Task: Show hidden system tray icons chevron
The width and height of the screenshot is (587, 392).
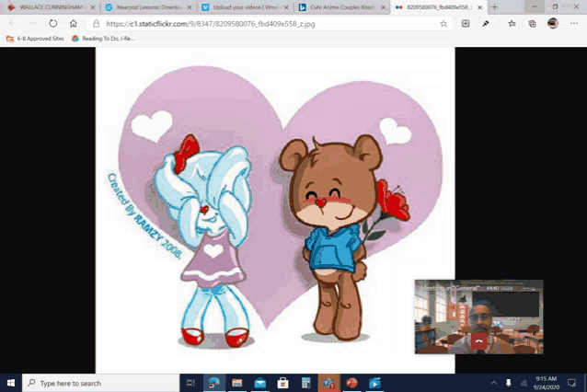Action: coord(494,383)
